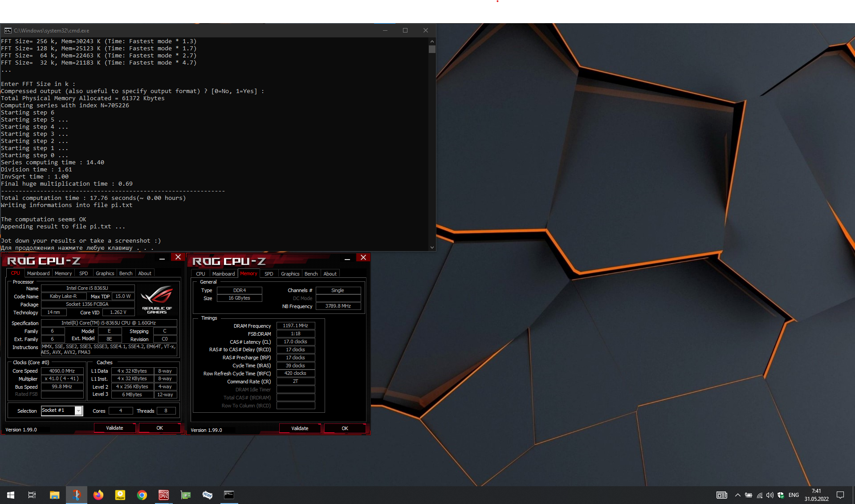Viewport: 855px width, 504px height.
Task: Open Mainboard tab in right CPU-Z window
Action: coord(224,274)
